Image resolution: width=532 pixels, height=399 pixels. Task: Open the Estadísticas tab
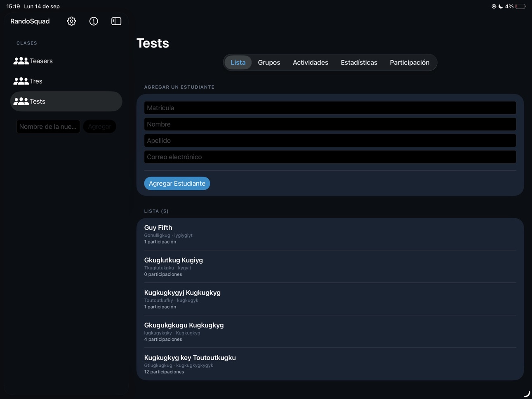tap(359, 62)
